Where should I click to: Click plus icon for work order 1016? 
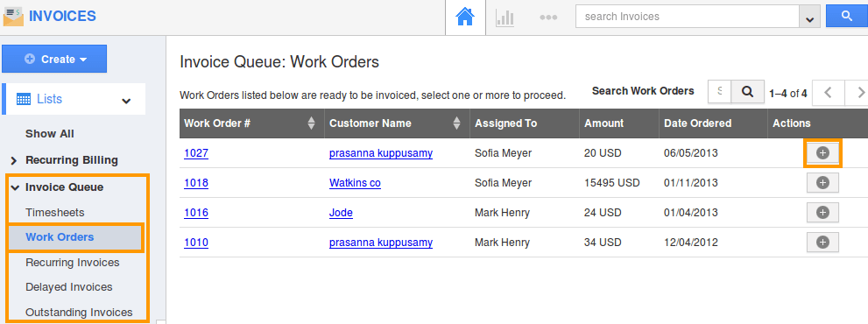pyautogui.click(x=822, y=212)
